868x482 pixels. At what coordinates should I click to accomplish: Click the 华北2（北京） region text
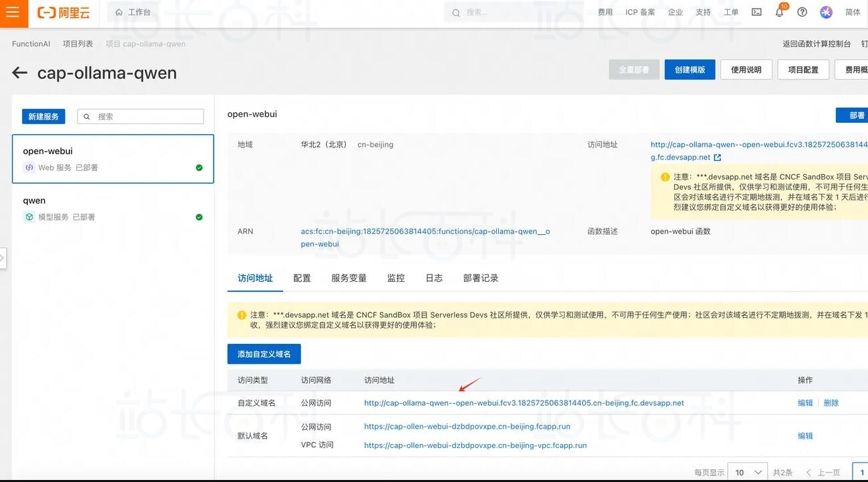pyautogui.click(x=324, y=144)
